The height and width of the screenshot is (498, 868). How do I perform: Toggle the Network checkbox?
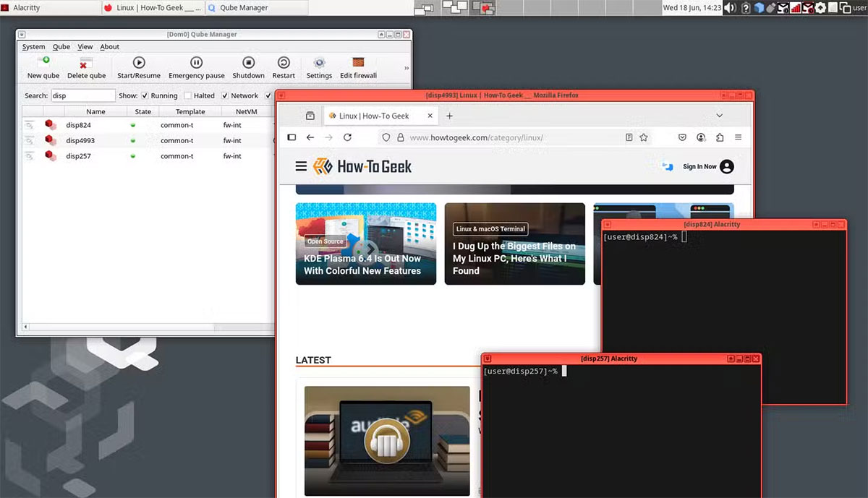[225, 95]
